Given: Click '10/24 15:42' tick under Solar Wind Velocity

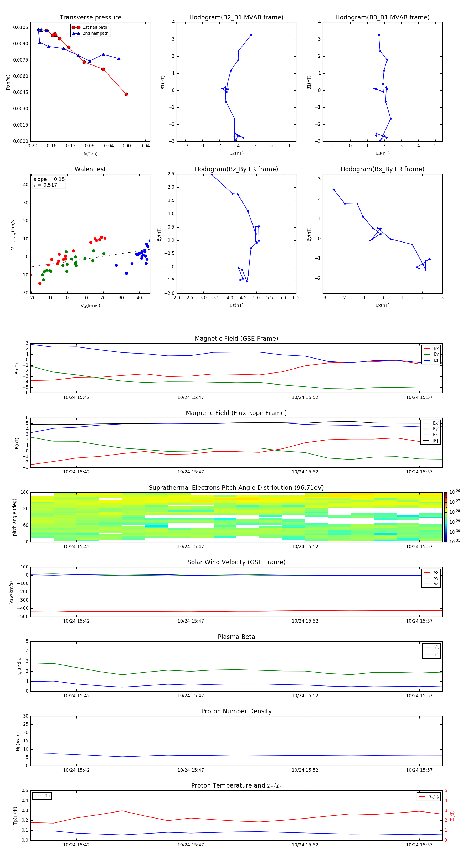Looking at the screenshot, I should (x=76, y=621).
